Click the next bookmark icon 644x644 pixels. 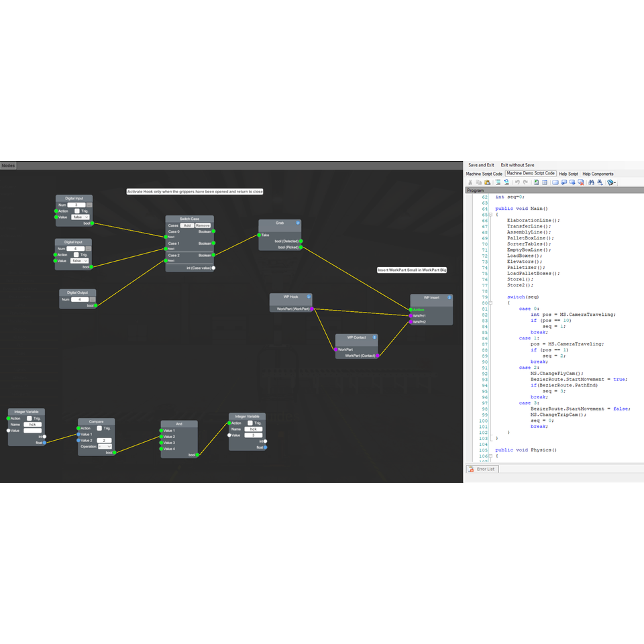[x=572, y=182]
